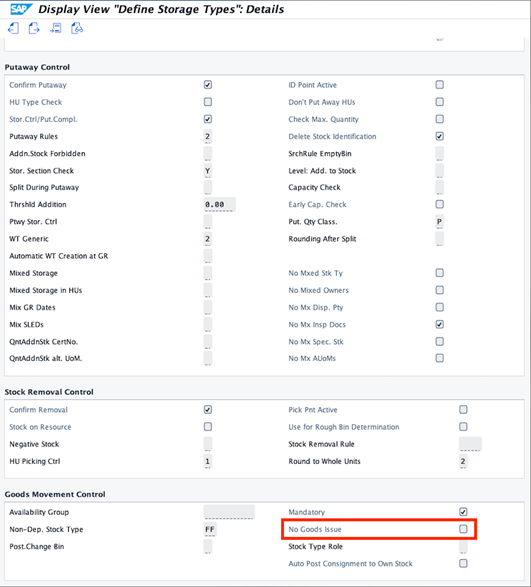Viewport: 531px width, 587px height.
Task: Click the other entry position icon
Action: pos(55,28)
